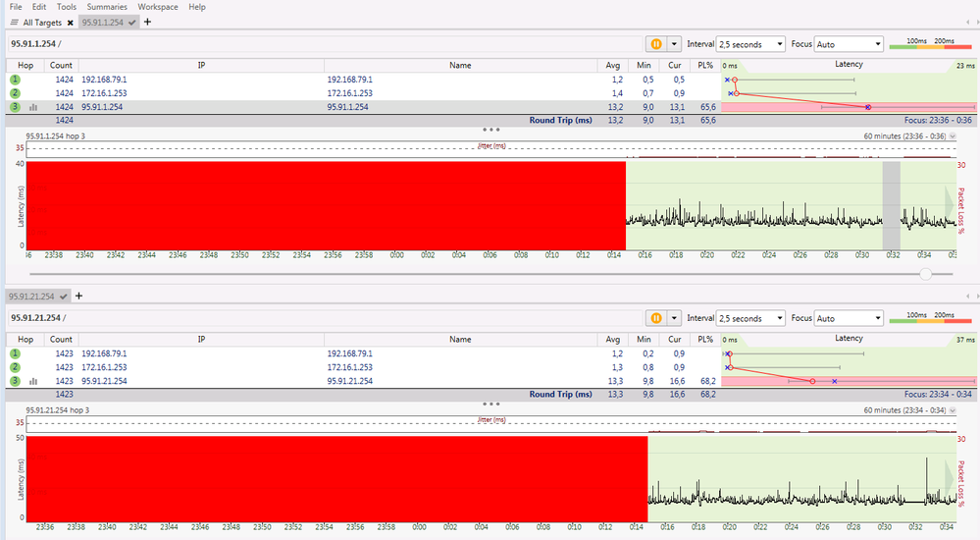
Task: Click packet loss value 65,6 on hop 3 row
Action: [x=708, y=107]
